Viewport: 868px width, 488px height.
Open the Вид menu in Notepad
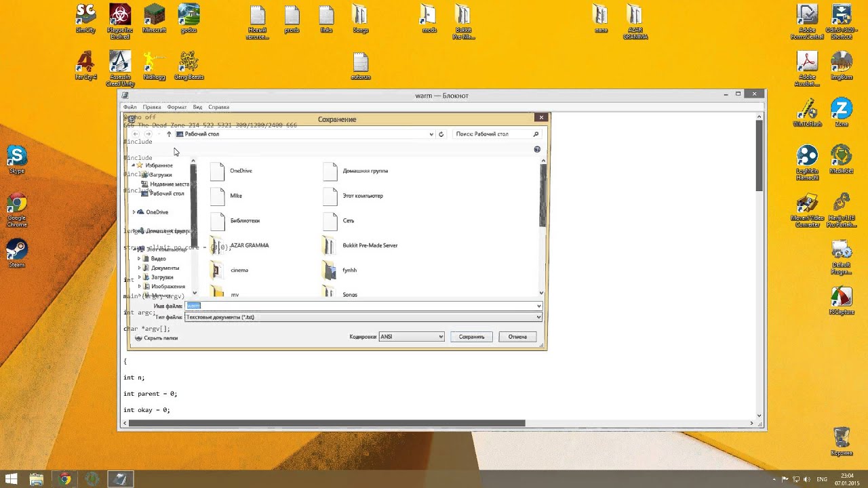point(197,107)
